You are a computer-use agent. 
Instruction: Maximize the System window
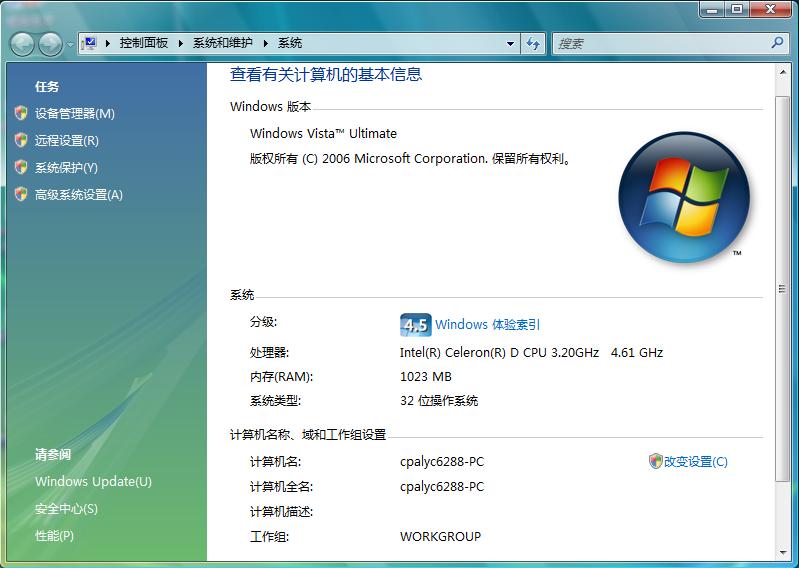(x=736, y=9)
